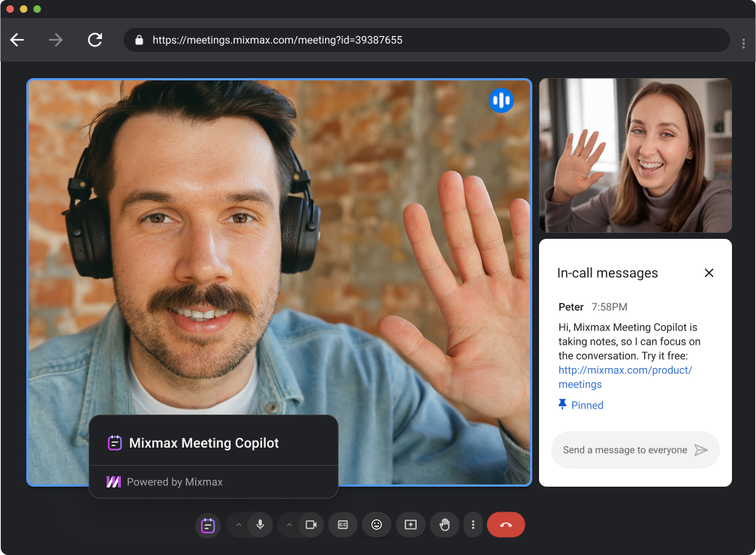Click the blue audio activity indicator
The width and height of the screenshot is (756, 555).
click(x=501, y=101)
